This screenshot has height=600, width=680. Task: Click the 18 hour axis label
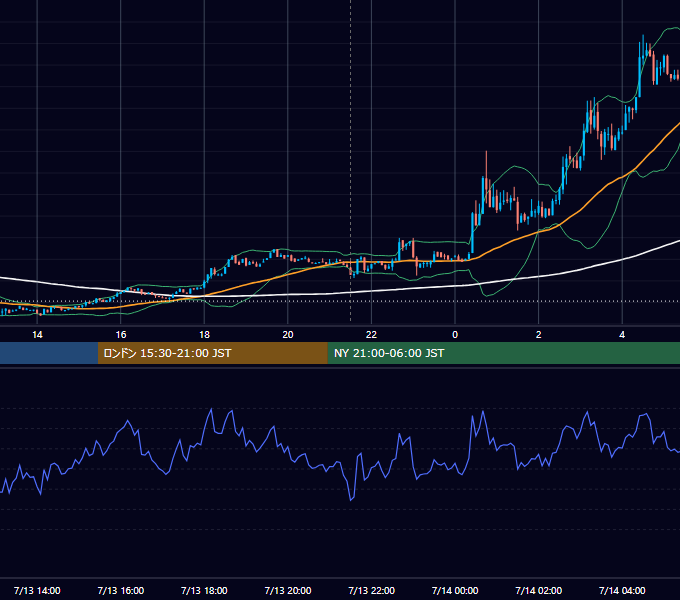(x=204, y=335)
